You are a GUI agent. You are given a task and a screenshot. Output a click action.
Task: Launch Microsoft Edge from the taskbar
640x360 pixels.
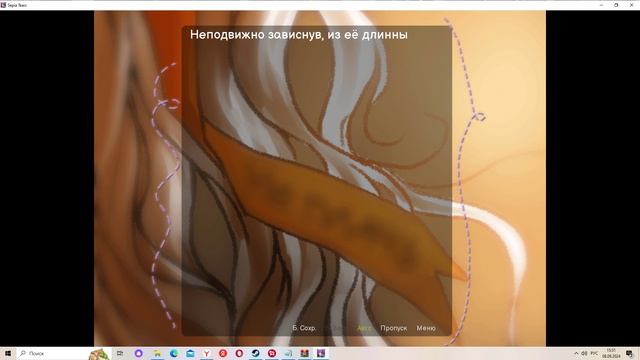click(x=174, y=353)
